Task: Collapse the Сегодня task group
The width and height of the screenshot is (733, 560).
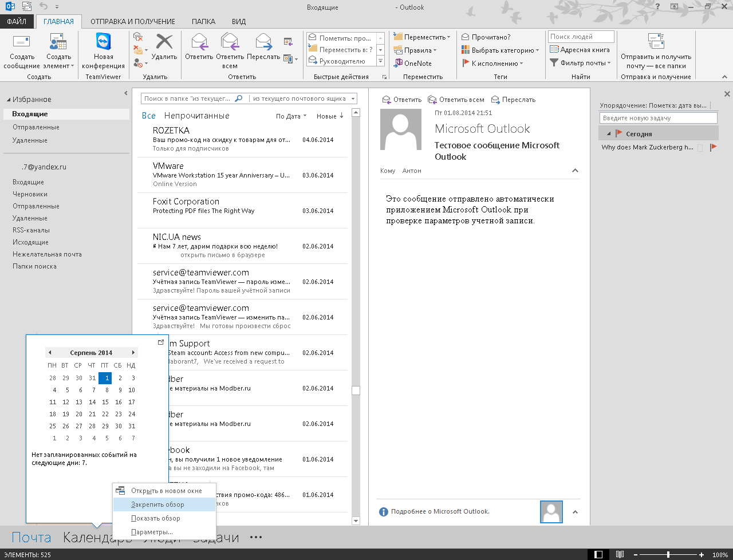Action: click(x=609, y=134)
